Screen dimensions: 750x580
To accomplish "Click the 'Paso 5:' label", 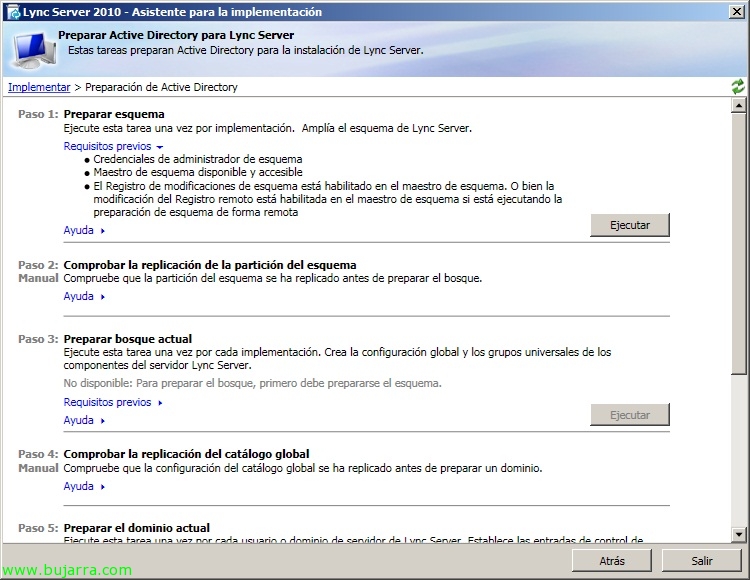I will point(38,528).
